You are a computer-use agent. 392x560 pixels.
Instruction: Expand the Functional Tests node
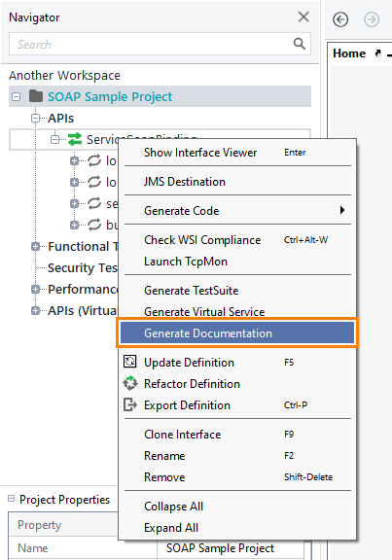35,246
